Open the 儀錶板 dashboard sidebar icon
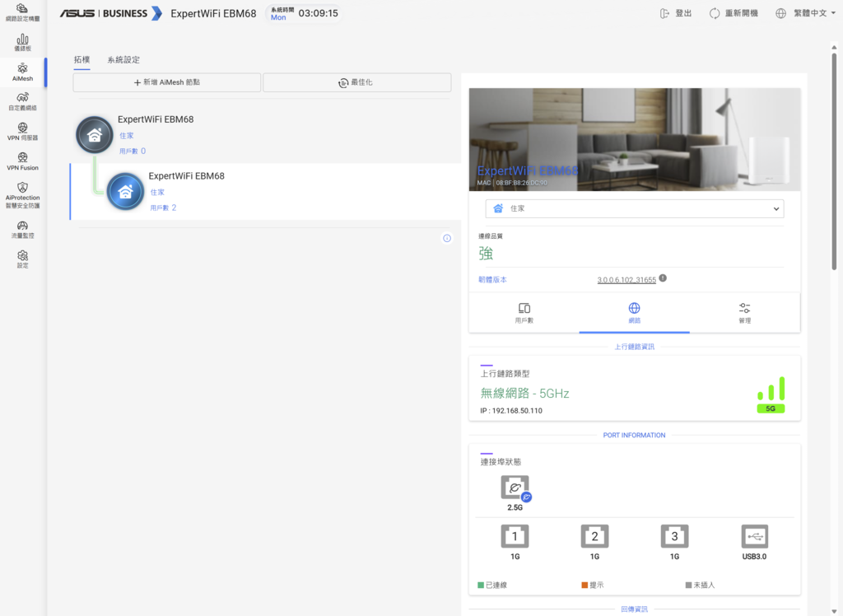Screen dimensions: 843x616 (22, 43)
